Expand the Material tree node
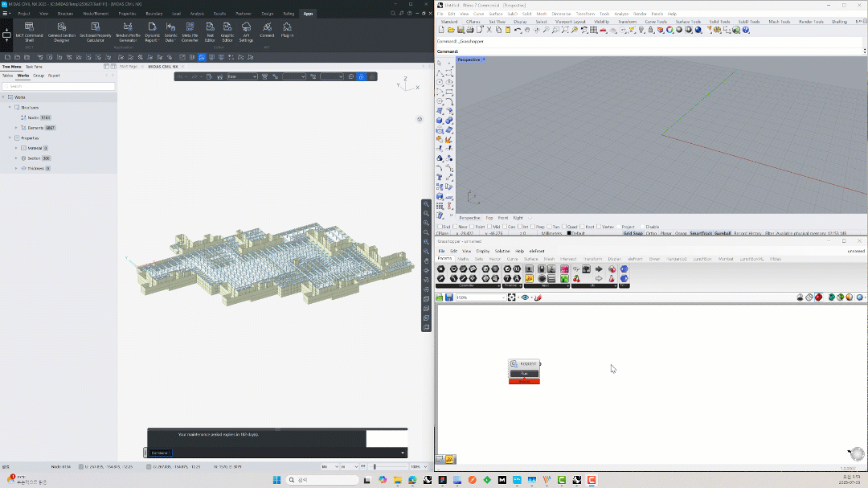868x488 pixels. [16, 148]
